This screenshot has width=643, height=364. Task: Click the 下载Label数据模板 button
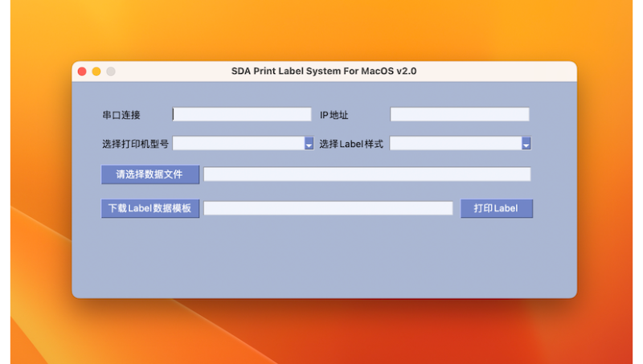[x=150, y=209]
